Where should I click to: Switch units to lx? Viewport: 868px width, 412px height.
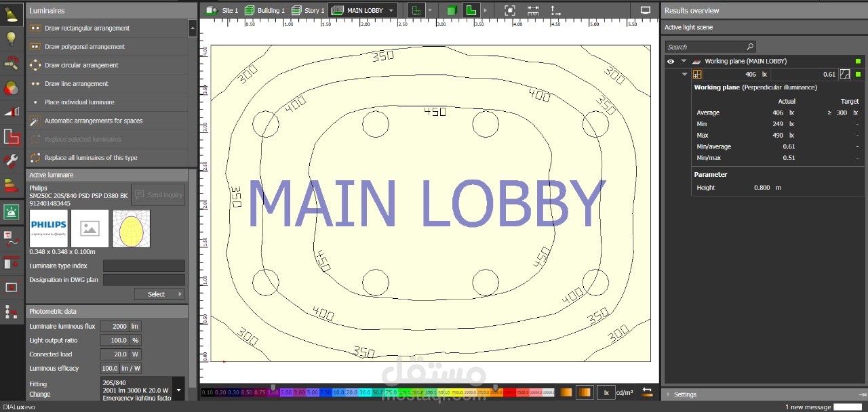606,392
